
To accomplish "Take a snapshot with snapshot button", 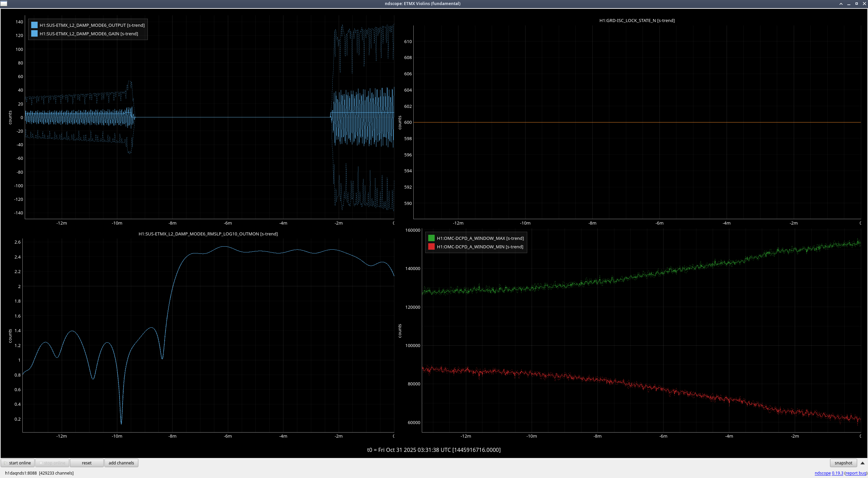I will coord(843,463).
